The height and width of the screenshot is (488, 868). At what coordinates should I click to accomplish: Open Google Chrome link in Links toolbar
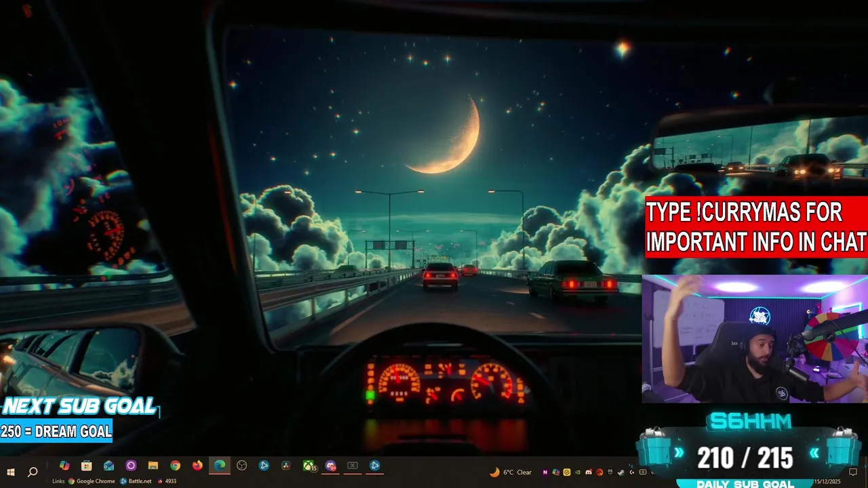(x=92, y=481)
